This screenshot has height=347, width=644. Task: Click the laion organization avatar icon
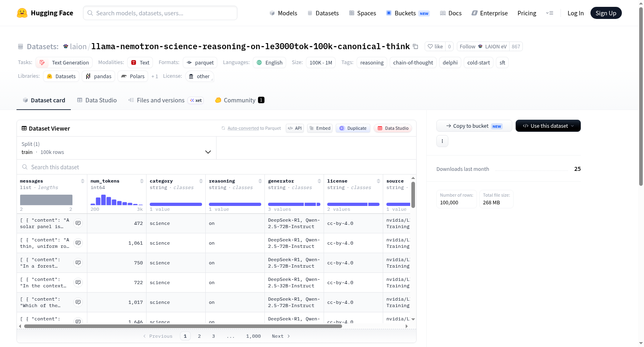click(66, 46)
